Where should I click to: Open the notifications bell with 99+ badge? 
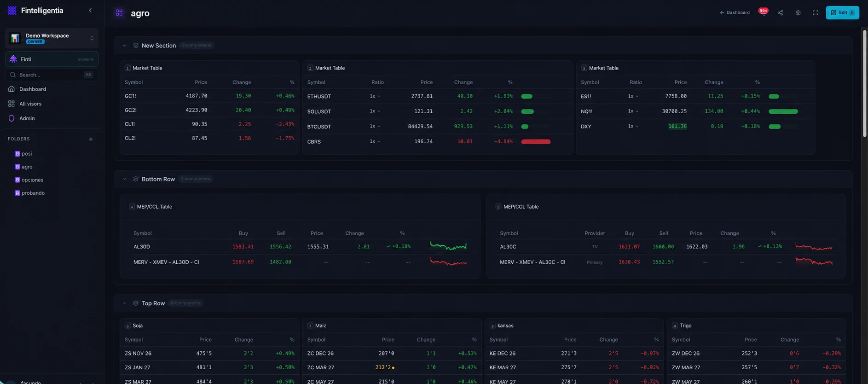[763, 12]
